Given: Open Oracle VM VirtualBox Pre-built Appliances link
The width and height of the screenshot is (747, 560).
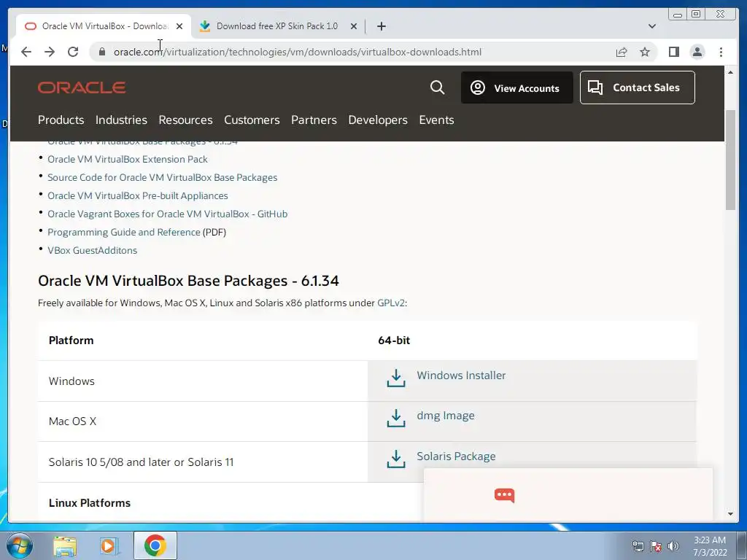Looking at the screenshot, I should click(x=138, y=195).
